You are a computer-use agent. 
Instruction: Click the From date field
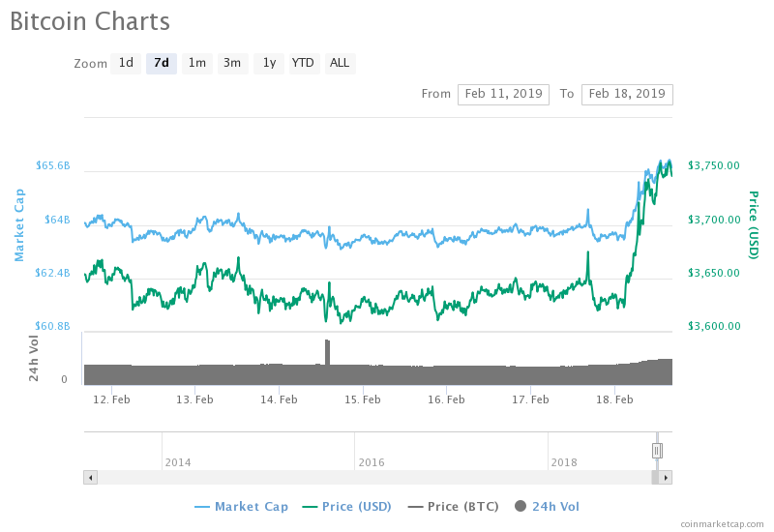[x=503, y=94]
